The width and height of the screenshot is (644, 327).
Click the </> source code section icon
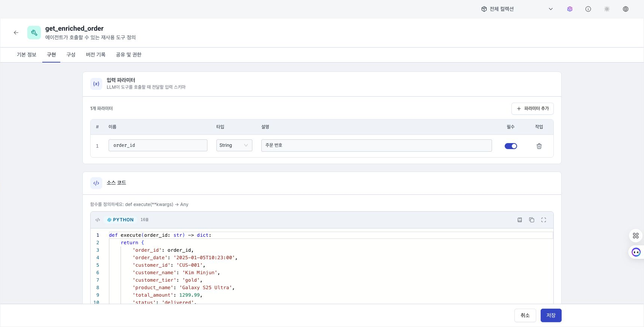click(x=96, y=183)
